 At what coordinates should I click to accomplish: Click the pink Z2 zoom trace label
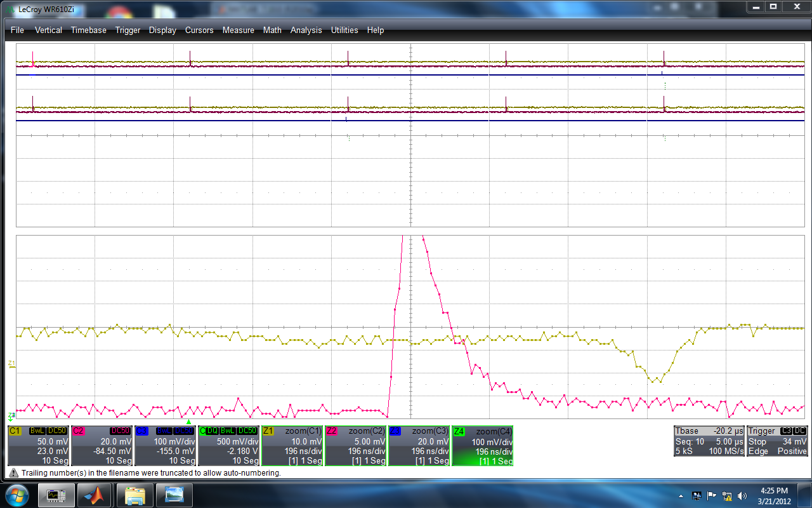[332, 431]
